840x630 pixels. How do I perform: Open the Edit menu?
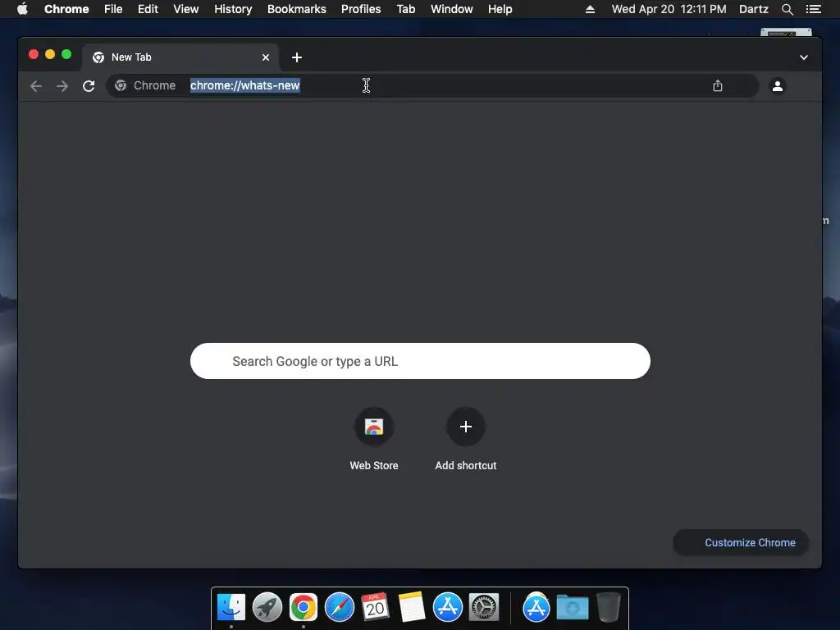coord(148,9)
